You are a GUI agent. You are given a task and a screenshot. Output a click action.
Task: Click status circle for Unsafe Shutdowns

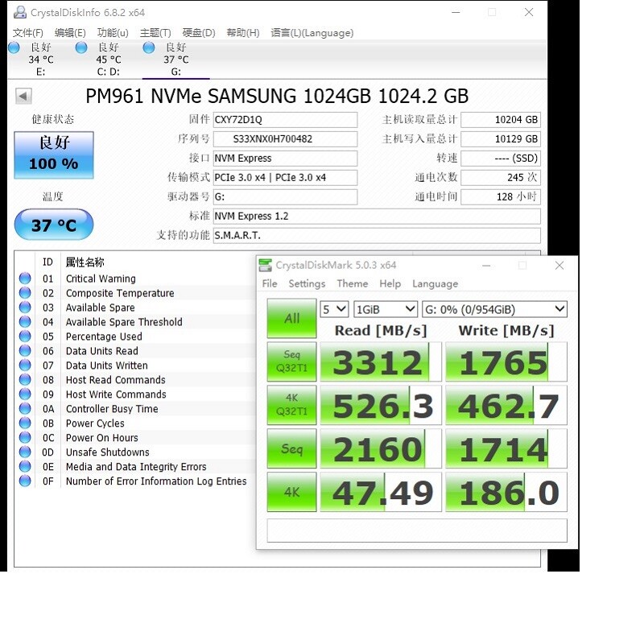click(25, 452)
